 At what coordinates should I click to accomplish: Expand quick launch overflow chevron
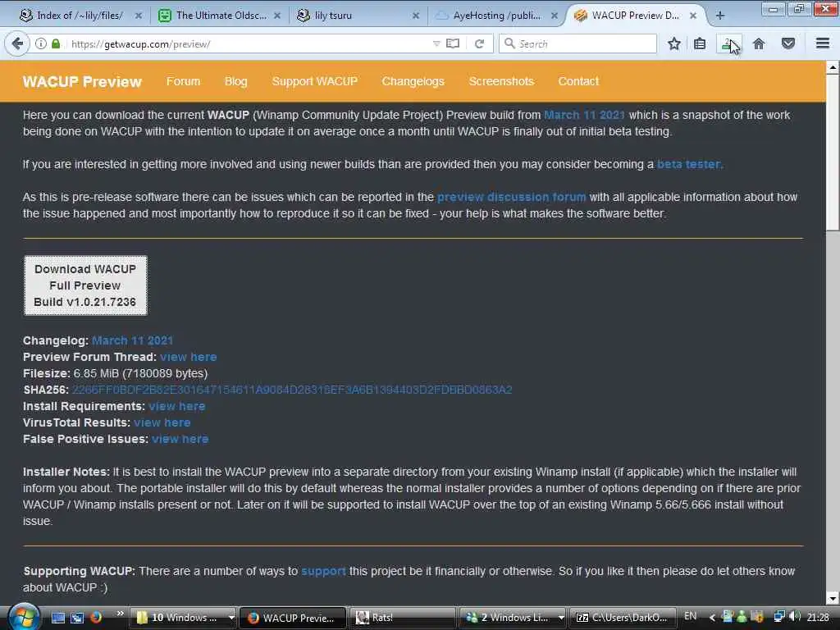pyautogui.click(x=120, y=614)
